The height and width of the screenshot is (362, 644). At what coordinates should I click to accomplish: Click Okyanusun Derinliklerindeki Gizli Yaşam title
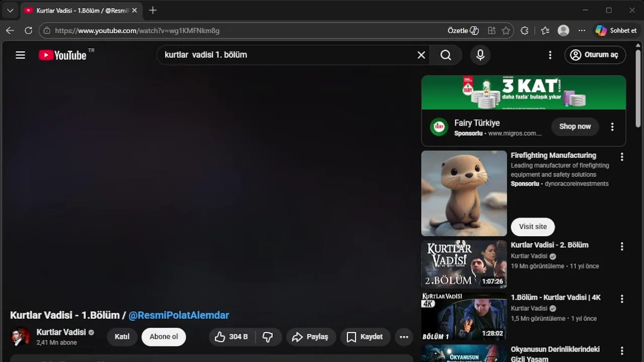(x=555, y=354)
